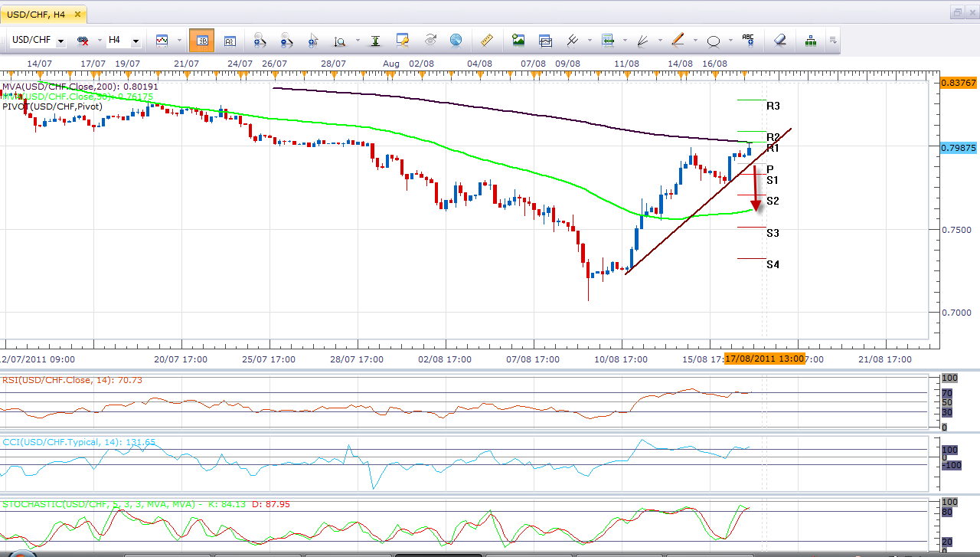
Task: Click the 0.83767 orange price marker
Action: click(x=959, y=82)
